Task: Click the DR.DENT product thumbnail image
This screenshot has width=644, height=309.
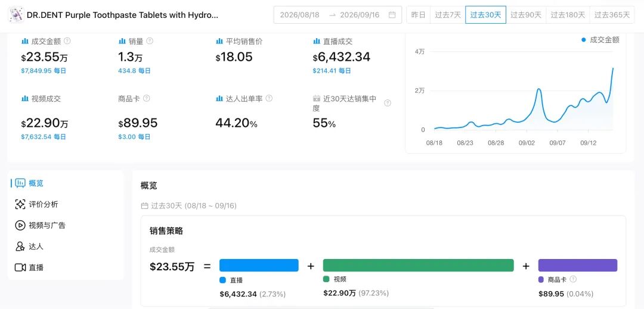Action: (16, 15)
